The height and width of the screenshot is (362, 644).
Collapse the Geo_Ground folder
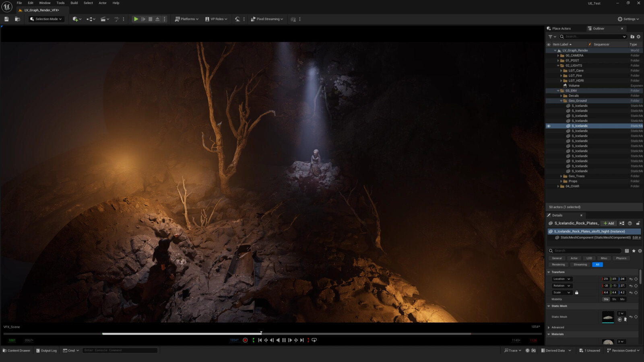pyautogui.click(x=561, y=101)
